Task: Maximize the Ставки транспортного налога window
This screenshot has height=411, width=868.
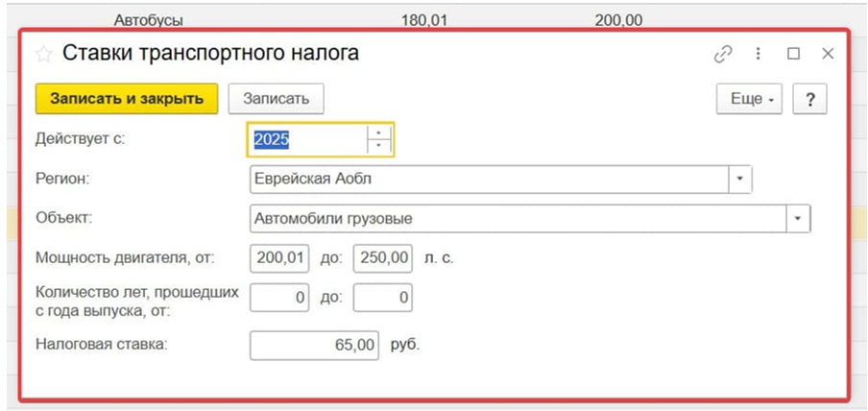Action: coord(793,54)
